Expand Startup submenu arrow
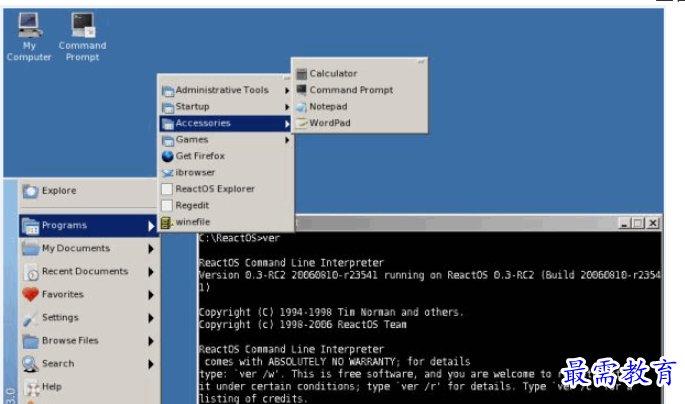 click(287, 107)
